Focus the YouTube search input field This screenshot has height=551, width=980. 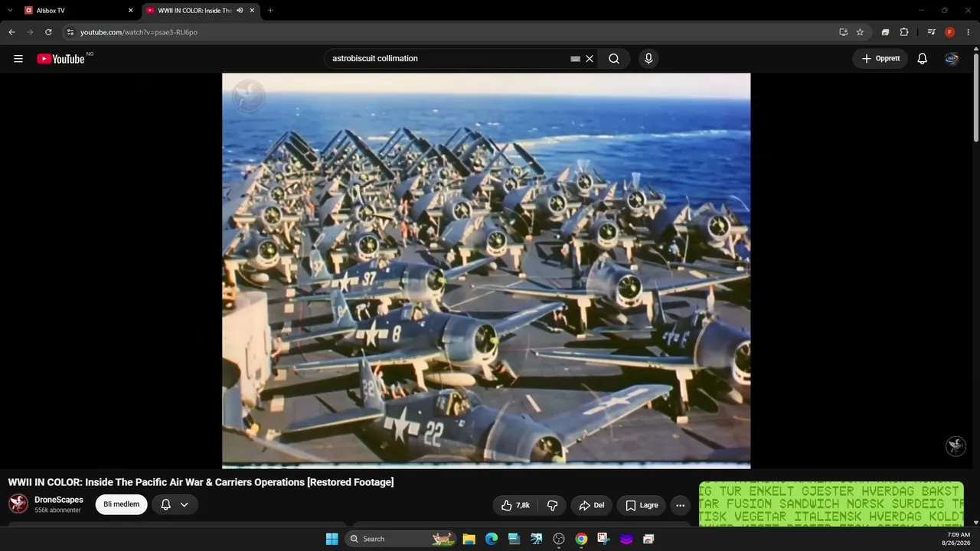tap(448, 59)
